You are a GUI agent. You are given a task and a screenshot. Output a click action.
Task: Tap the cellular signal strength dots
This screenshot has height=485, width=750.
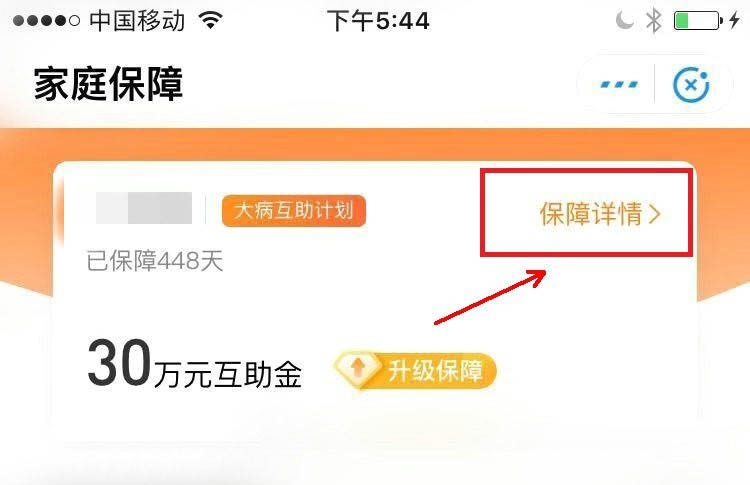pyautogui.click(x=46, y=21)
